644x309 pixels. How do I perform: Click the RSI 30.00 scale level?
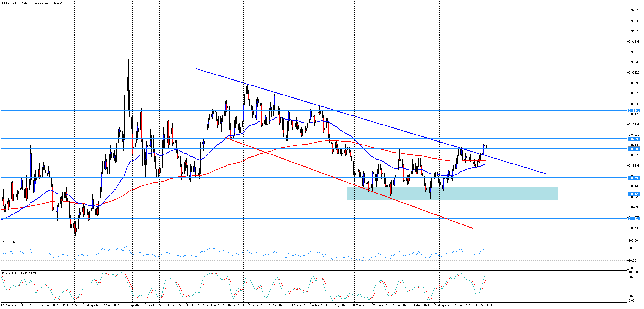633,261
